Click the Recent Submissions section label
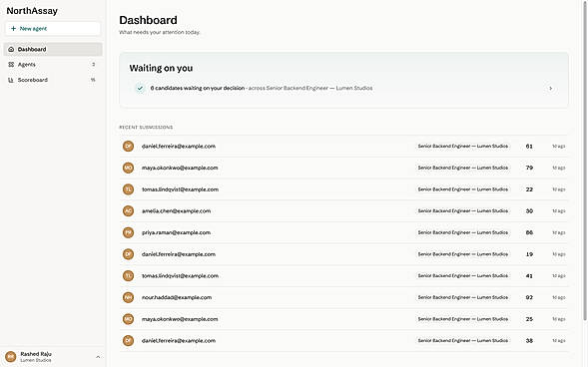588x367 pixels. [146, 128]
